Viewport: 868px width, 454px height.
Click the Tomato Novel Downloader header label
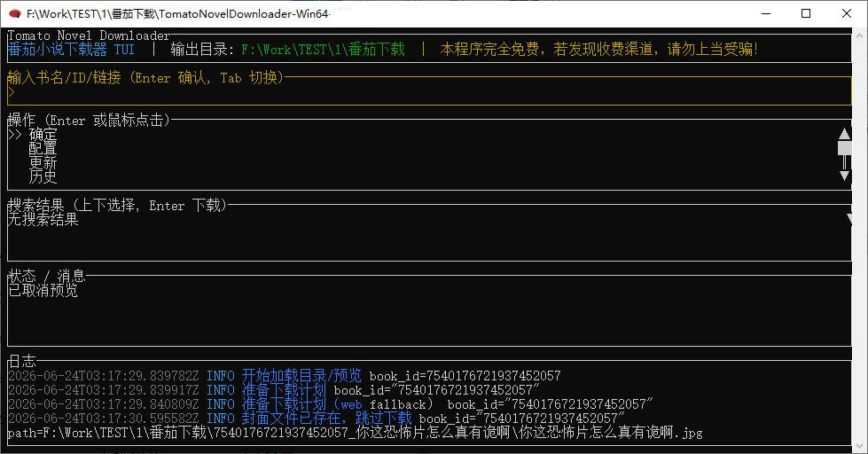[x=90, y=35]
